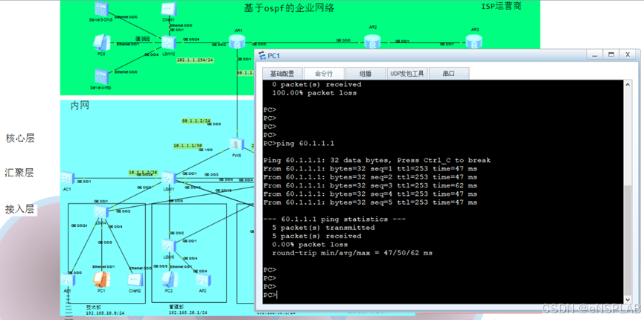Click the terminal scrollbar down arrow

click(x=628, y=299)
